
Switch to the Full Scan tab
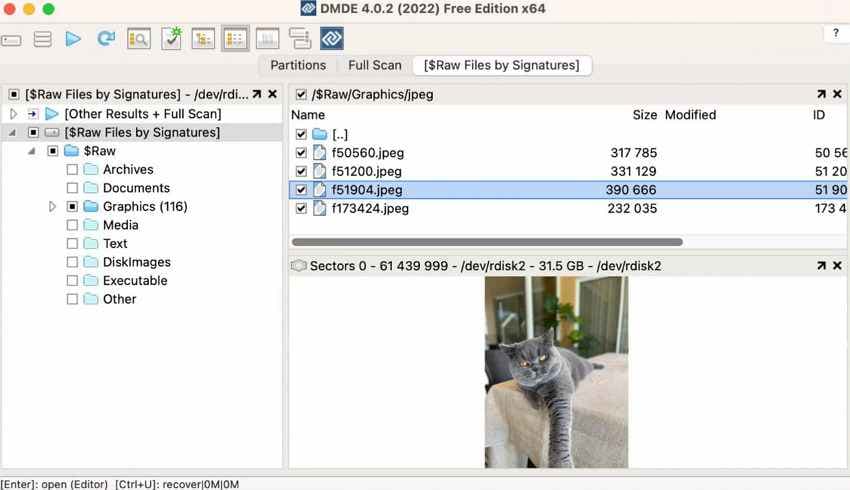click(375, 65)
